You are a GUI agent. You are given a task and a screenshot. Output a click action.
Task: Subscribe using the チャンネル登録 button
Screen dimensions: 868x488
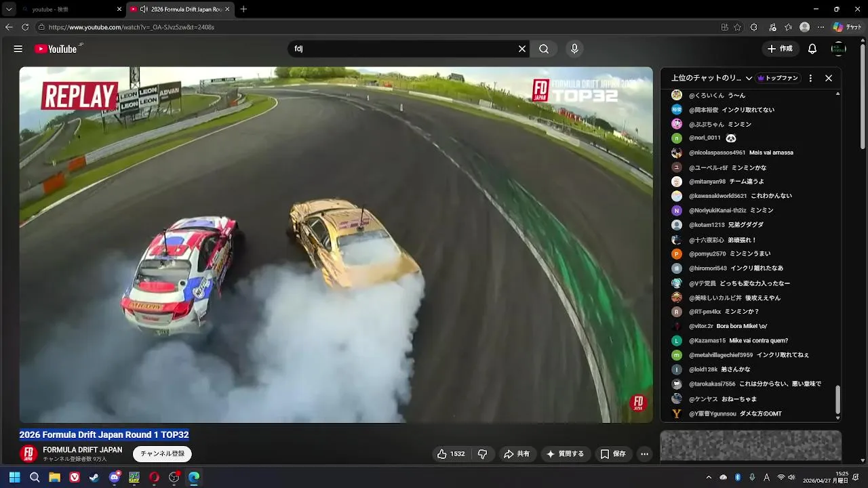162,453
